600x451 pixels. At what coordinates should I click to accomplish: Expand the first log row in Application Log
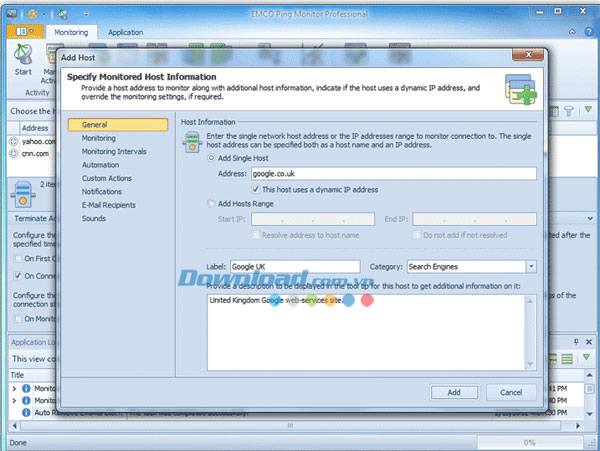(x=13, y=388)
